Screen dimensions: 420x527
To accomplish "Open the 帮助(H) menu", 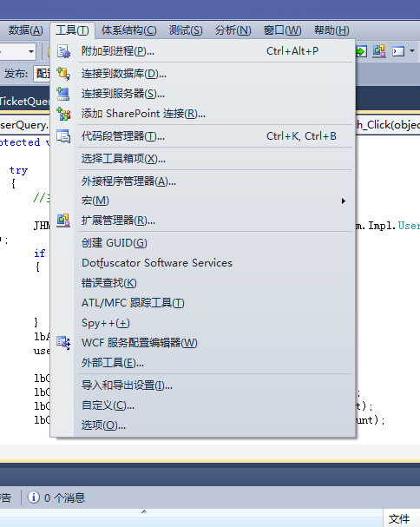I will [331, 30].
